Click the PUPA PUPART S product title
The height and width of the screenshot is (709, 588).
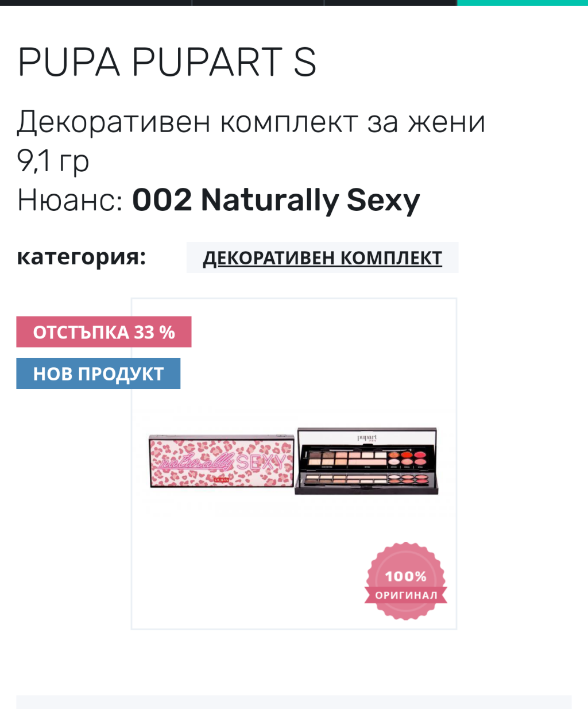167,62
